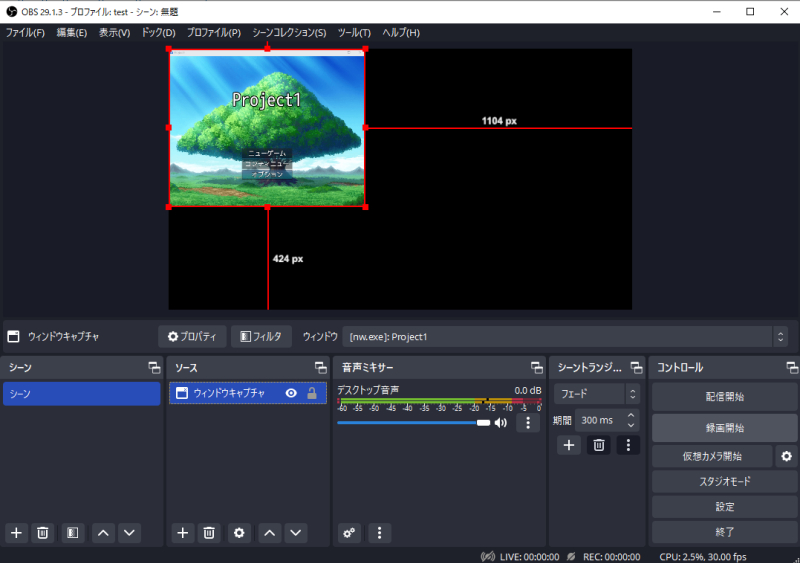Open デスクトップ音声 three-dot options menu
The image size is (800, 563).
(528, 423)
